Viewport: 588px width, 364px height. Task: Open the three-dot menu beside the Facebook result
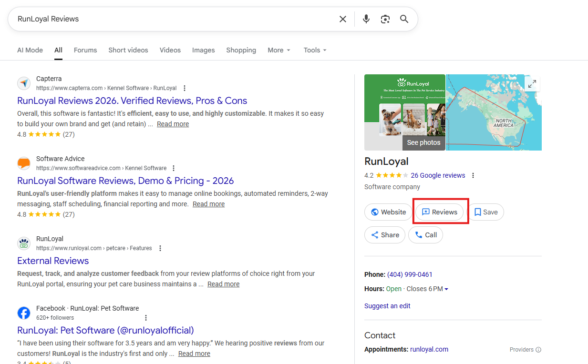146,318
